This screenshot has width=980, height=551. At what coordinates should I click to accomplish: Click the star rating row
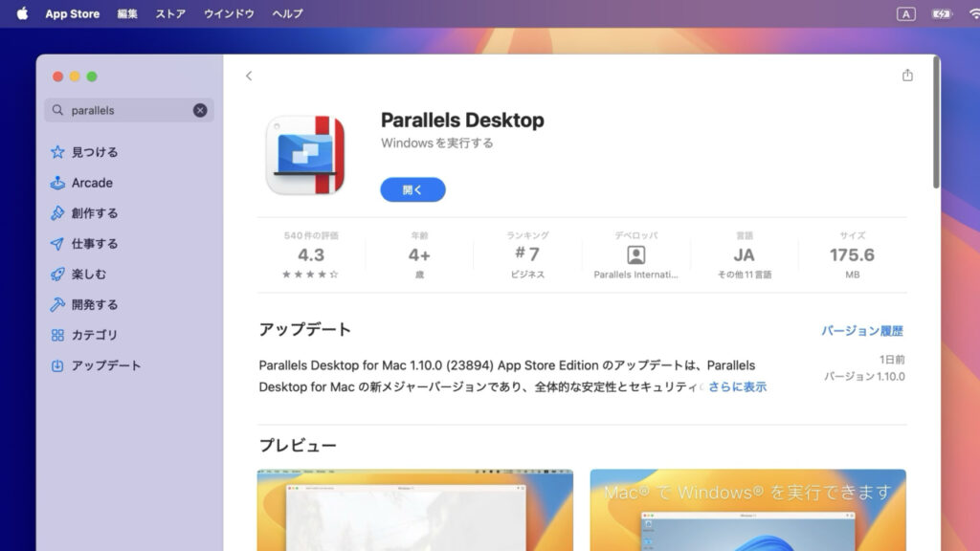coord(311,275)
